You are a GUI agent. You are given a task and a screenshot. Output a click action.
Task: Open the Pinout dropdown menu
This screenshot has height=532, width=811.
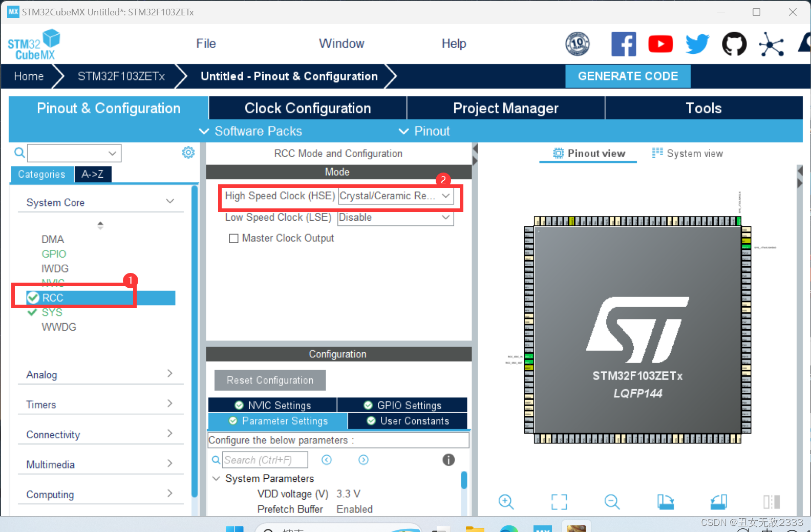(x=424, y=131)
